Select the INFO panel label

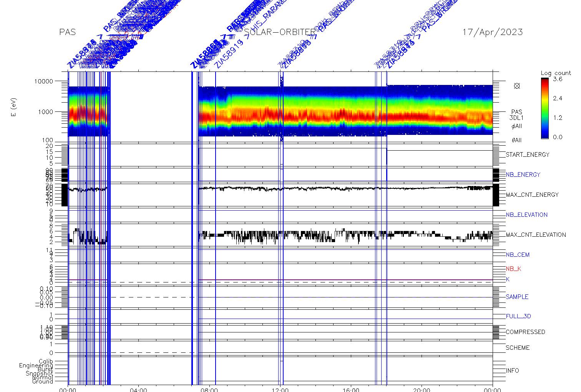(x=512, y=371)
